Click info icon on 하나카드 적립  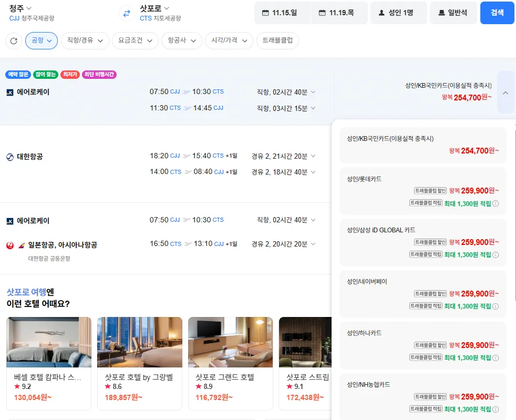(496, 358)
